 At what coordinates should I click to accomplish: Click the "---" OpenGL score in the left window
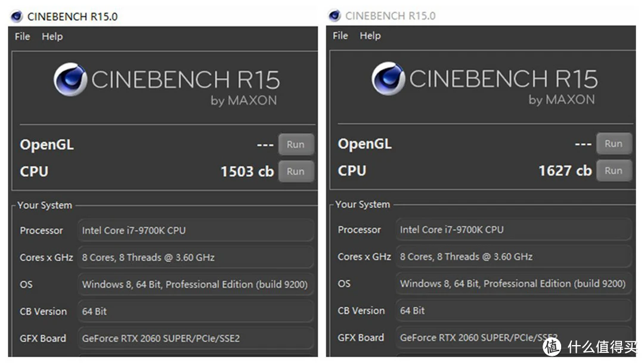[x=265, y=145]
